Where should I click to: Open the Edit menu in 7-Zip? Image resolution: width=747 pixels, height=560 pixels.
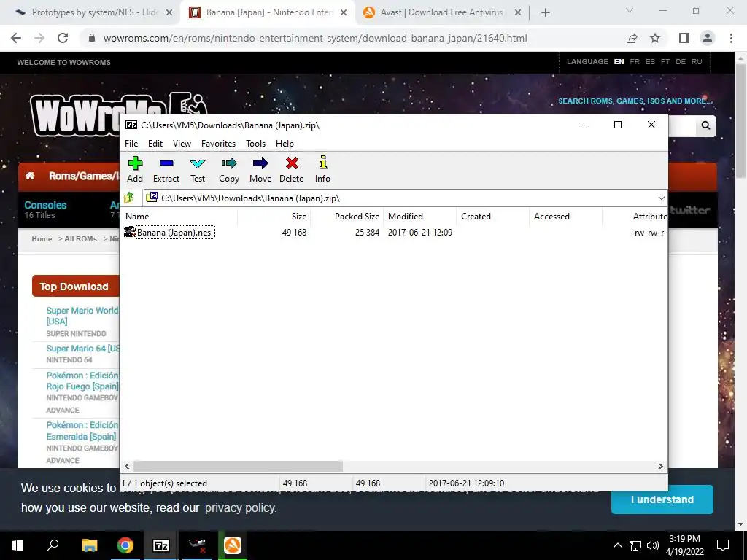pyautogui.click(x=155, y=144)
